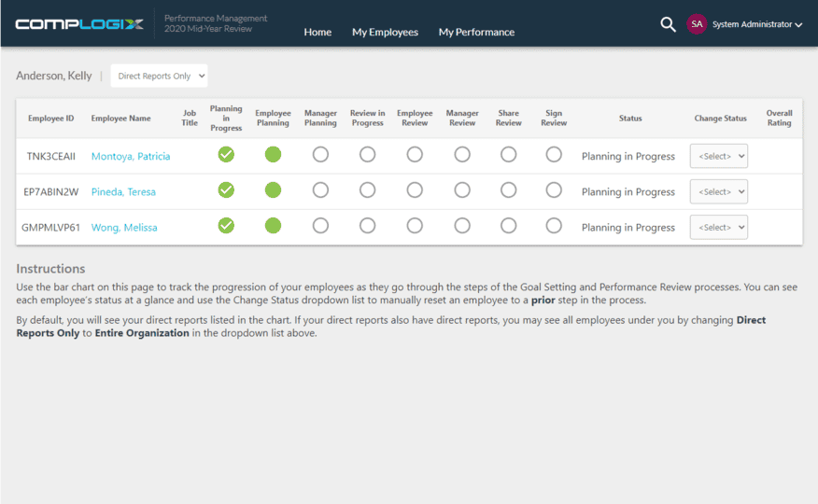Click the Employee Planning column header
This screenshot has height=504, width=818.
pos(273,118)
